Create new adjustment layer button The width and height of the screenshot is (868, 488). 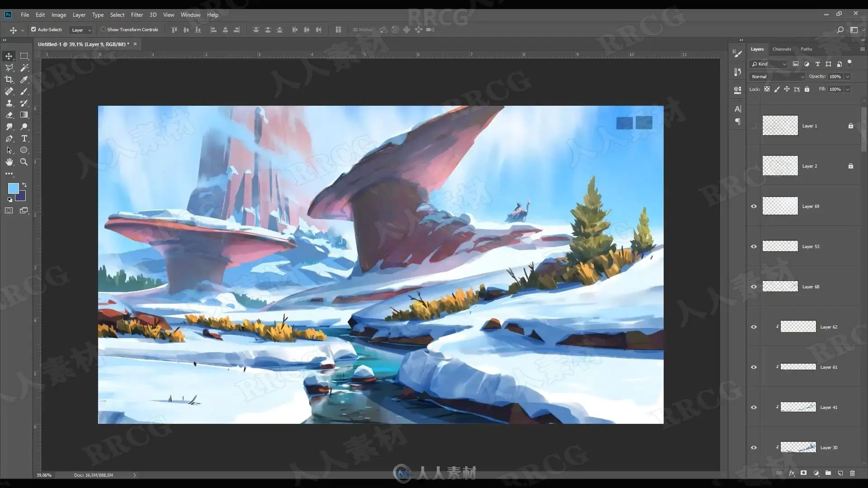tap(816, 473)
